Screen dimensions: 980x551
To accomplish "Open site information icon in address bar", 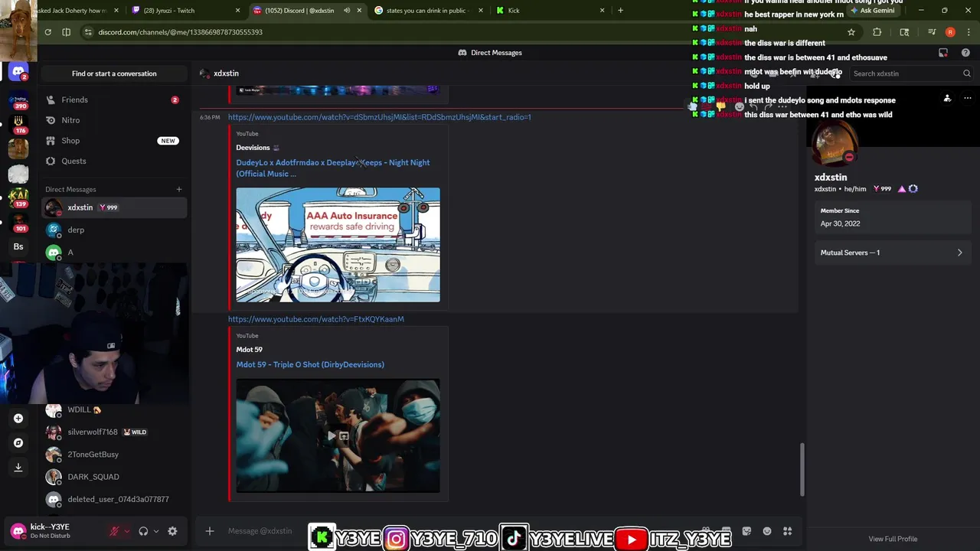I will coord(89,32).
